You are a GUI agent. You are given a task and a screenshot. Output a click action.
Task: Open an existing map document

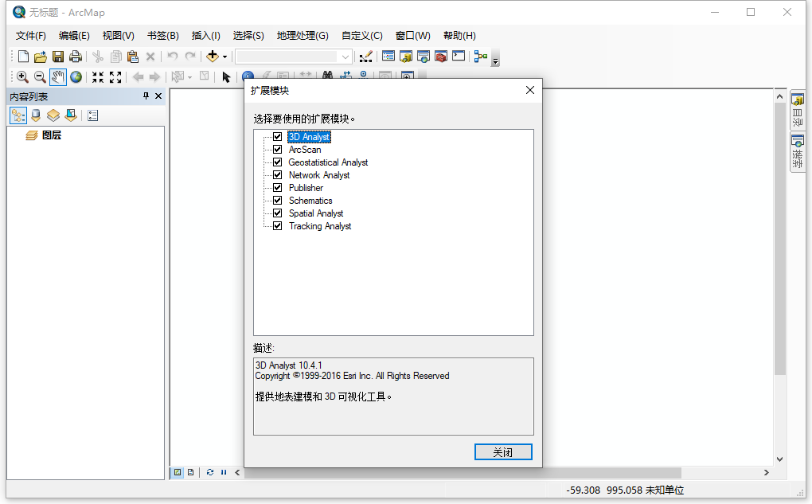41,57
